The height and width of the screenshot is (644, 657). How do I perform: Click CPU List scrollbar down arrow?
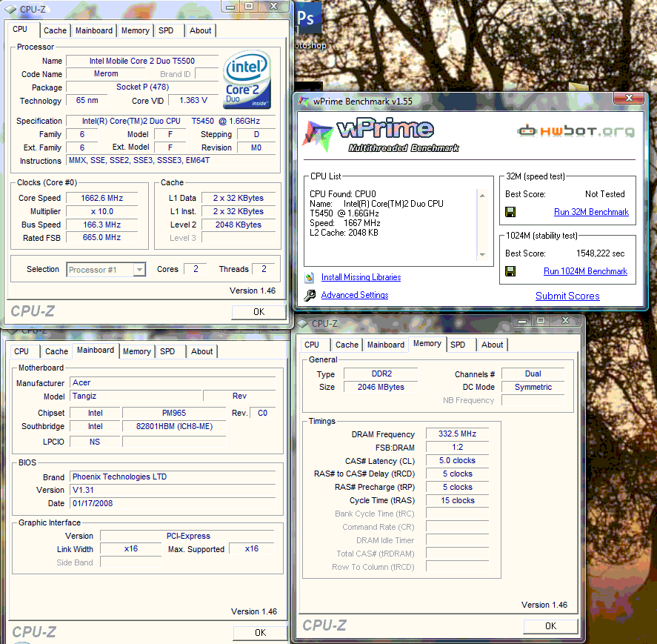(x=482, y=254)
